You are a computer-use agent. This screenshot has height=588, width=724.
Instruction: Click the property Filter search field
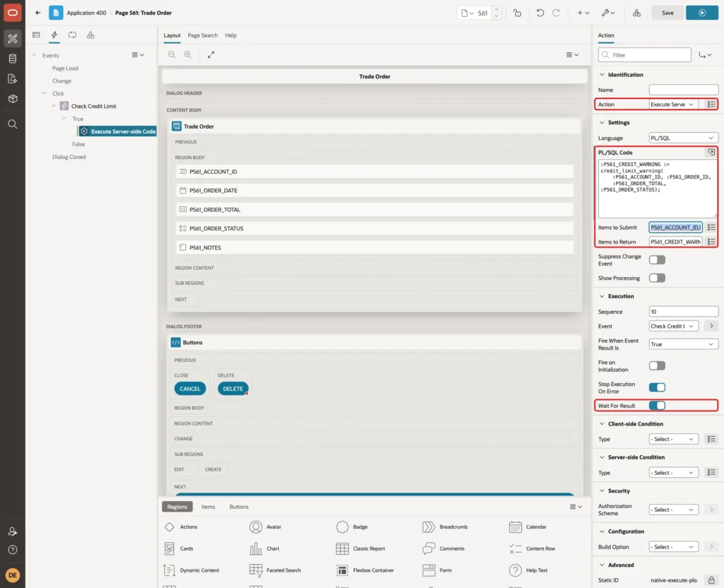[x=645, y=55]
